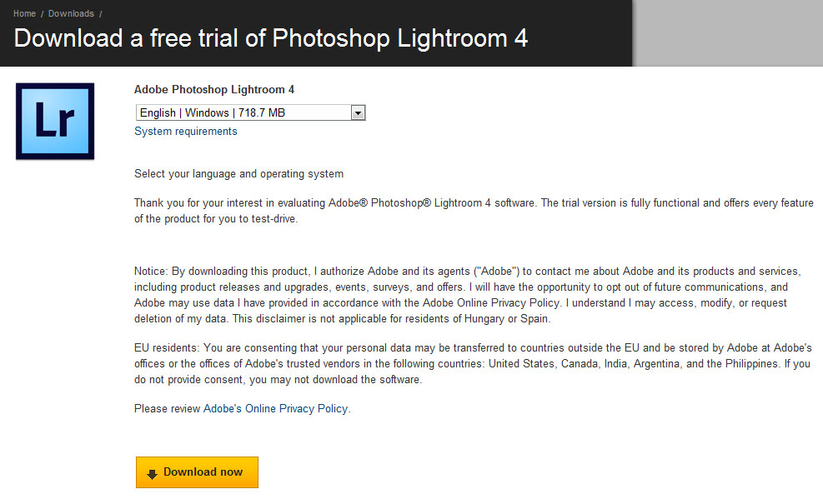Go to the Home breadcrumb
This screenshot has width=823, height=504.
pyautogui.click(x=24, y=13)
